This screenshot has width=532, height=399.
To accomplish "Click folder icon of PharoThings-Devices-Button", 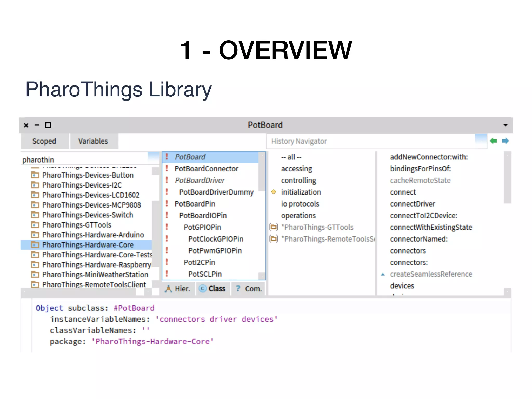I will 35,175.
